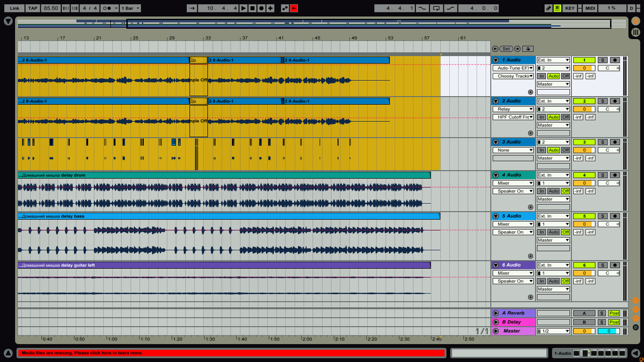
Task: Solo track 1 Audio
Action: pyautogui.click(x=603, y=60)
